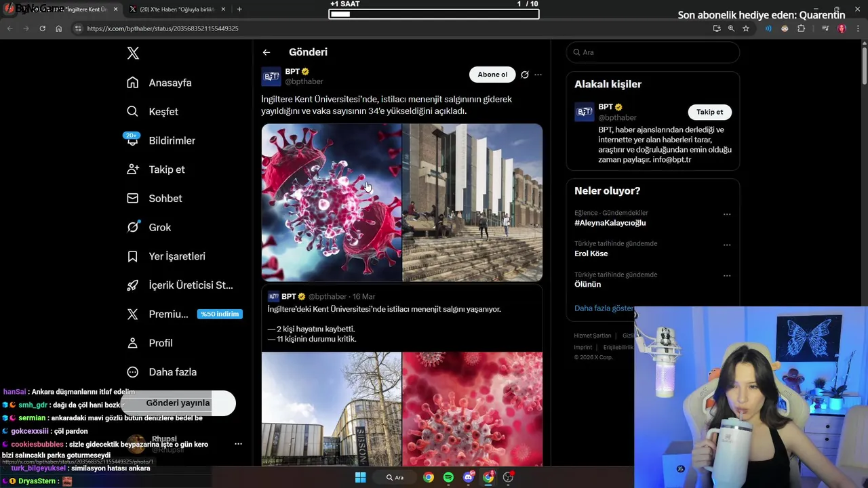The height and width of the screenshot is (488, 868).
Task: Click the zoom magnifier icon in address bar
Action: click(731, 28)
